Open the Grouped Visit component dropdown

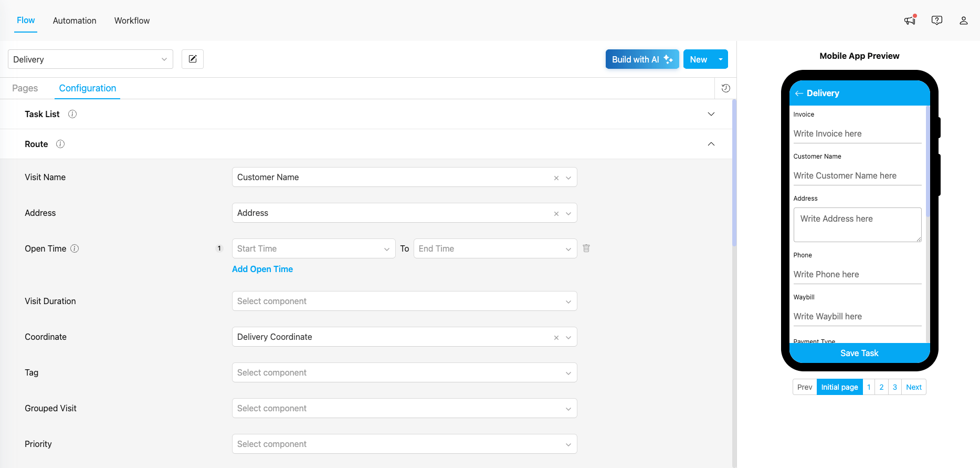(x=404, y=408)
